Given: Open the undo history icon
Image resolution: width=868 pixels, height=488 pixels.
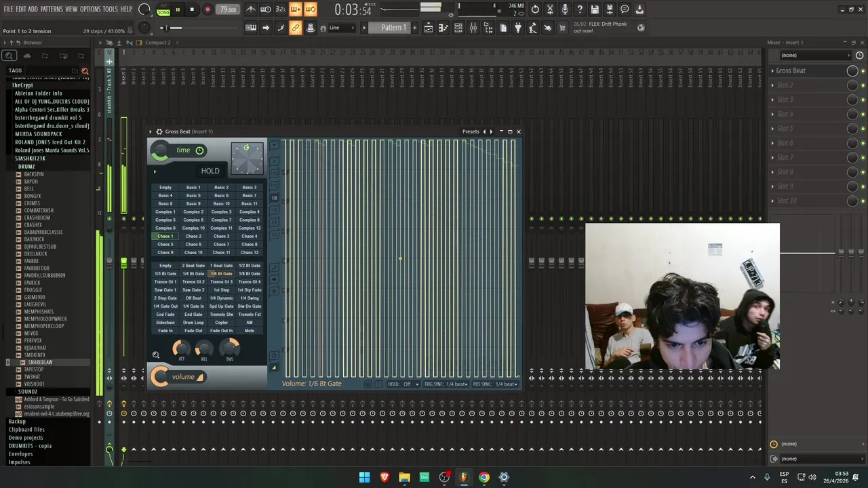Looking at the screenshot, I should pos(535,9).
